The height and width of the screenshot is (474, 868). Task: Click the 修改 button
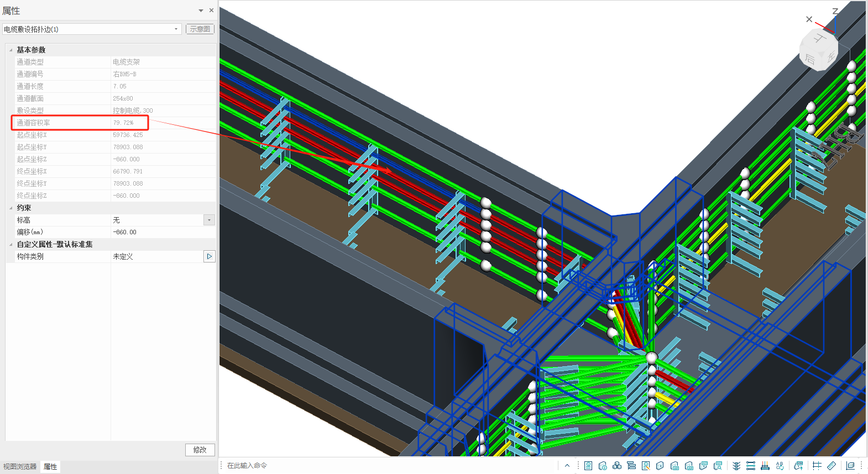click(200, 450)
